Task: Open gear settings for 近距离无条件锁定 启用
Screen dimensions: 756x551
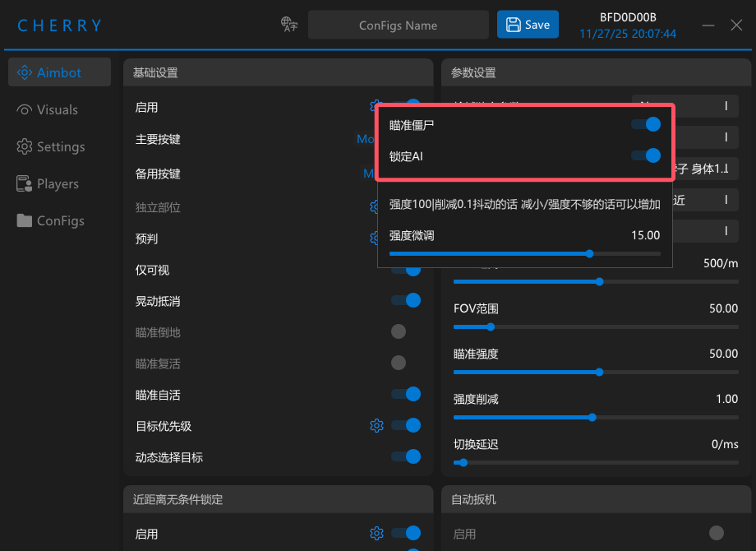Action: pyautogui.click(x=376, y=533)
